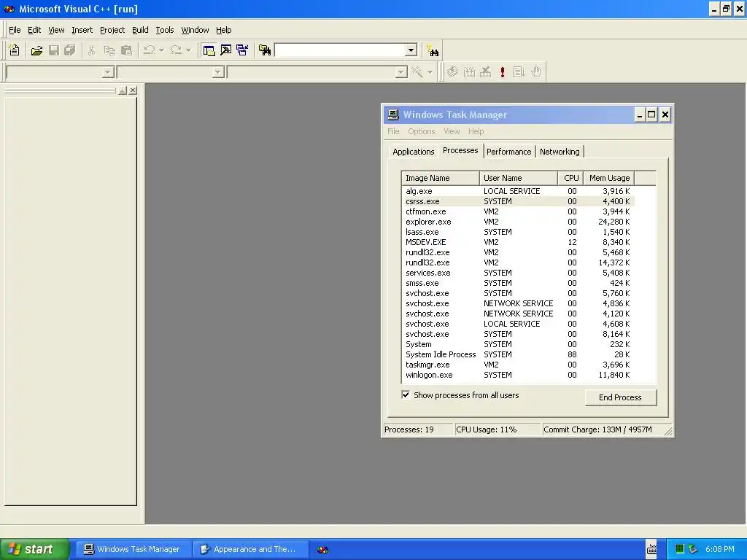Open the WizardBar class combo box

click(60, 72)
